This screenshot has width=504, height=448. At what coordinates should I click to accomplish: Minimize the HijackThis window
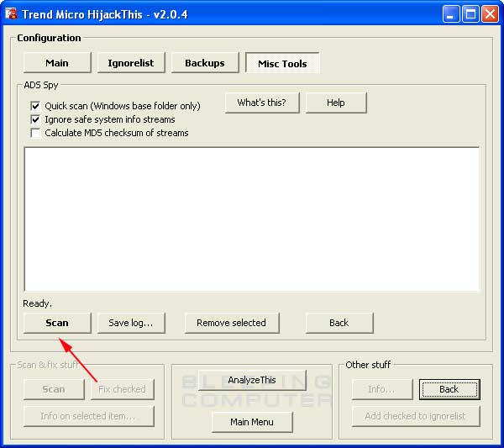coord(450,14)
